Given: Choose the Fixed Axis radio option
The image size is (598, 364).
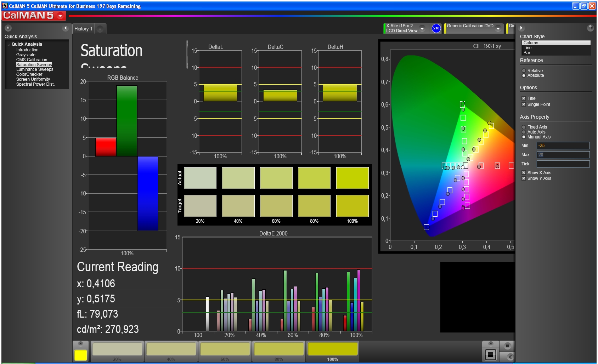Looking at the screenshot, I should tap(524, 127).
